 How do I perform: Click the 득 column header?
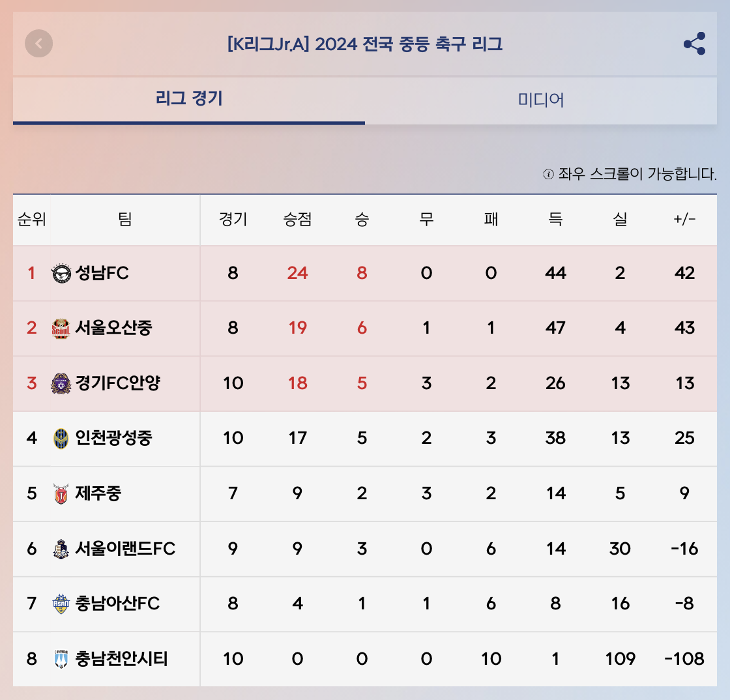[555, 220]
